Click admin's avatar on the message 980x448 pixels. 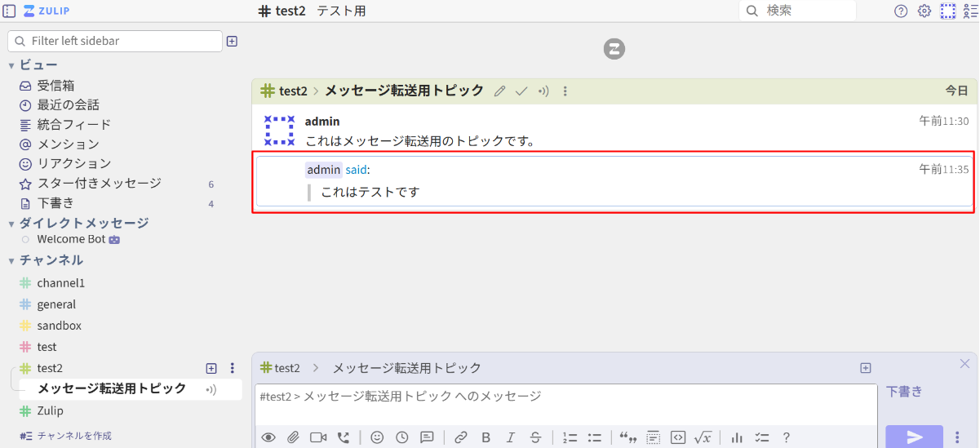click(x=280, y=131)
